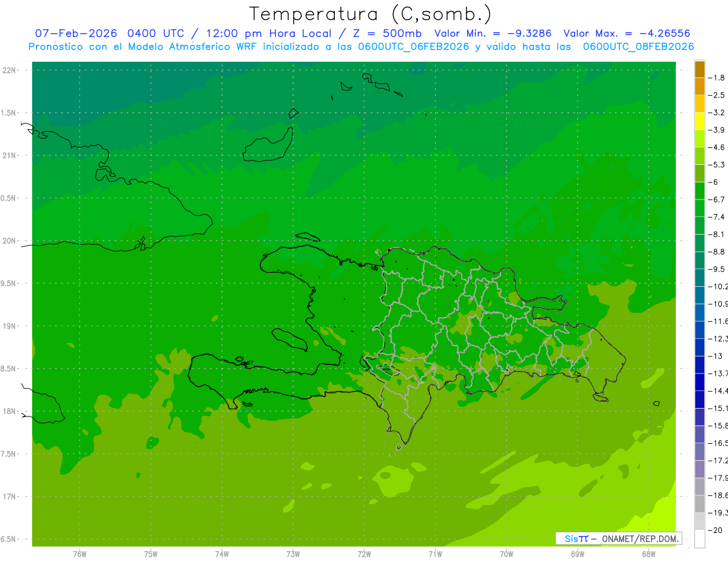Click the "-16.5" colorbar label
This screenshot has width=728, height=562.
tap(718, 443)
